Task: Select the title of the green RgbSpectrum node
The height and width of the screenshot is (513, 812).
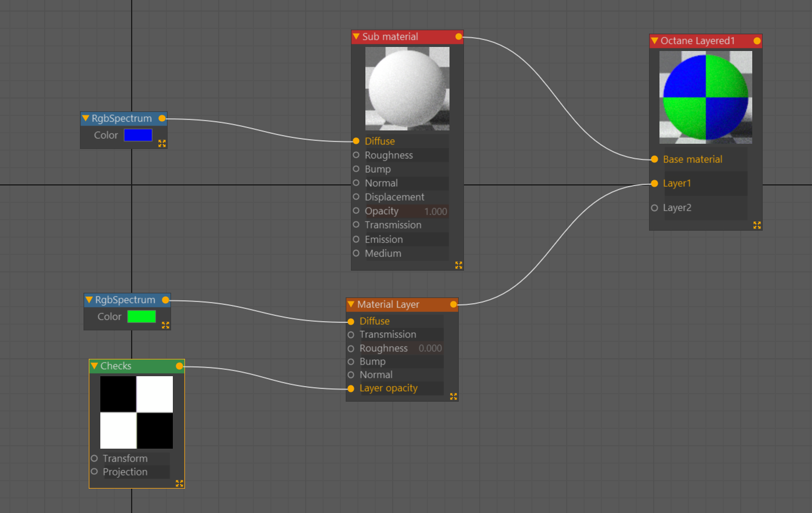Action: pos(125,300)
